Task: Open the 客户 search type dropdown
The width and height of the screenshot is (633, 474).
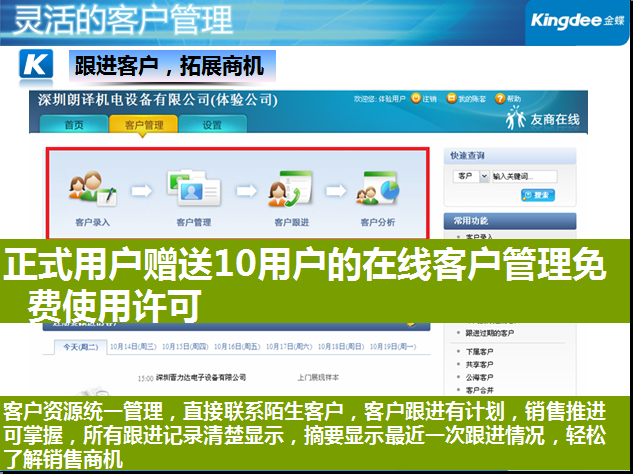Action: pyautogui.click(x=471, y=176)
